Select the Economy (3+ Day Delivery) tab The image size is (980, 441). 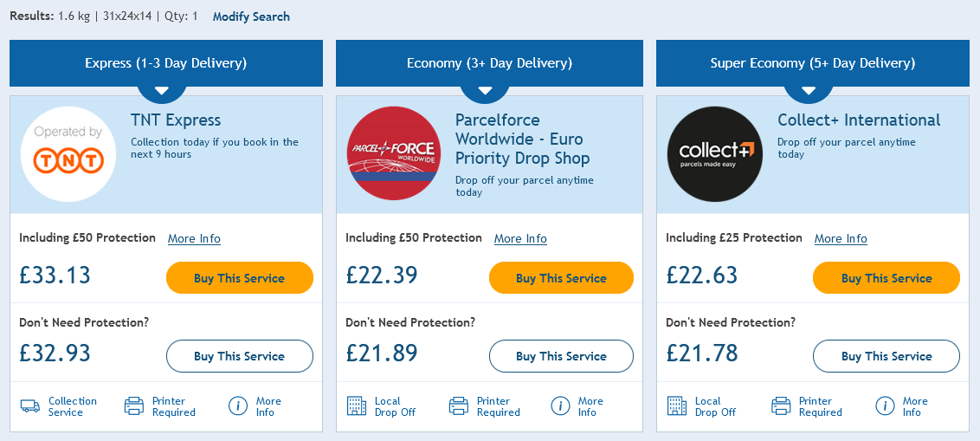[489, 63]
